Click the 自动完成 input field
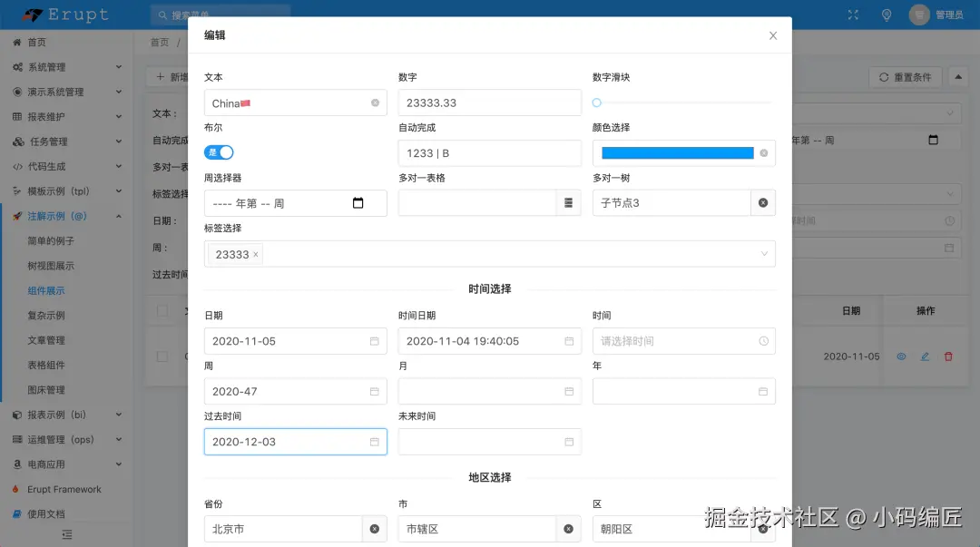 [490, 153]
